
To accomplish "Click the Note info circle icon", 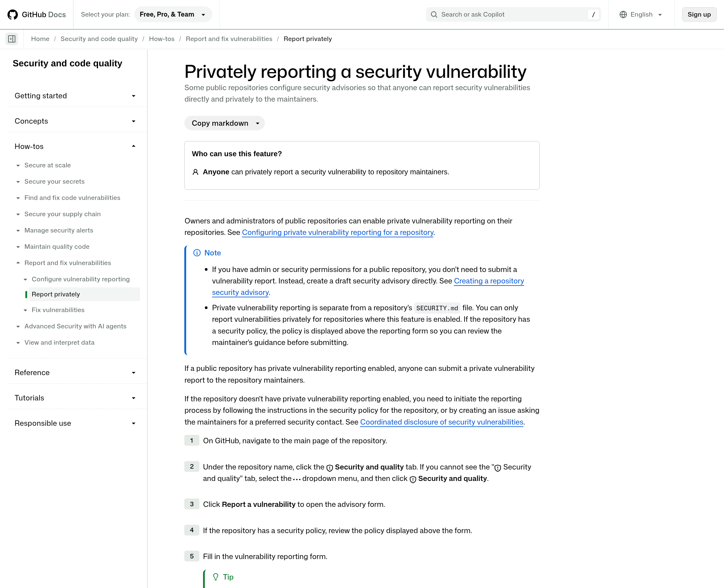I will tap(197, 253).
